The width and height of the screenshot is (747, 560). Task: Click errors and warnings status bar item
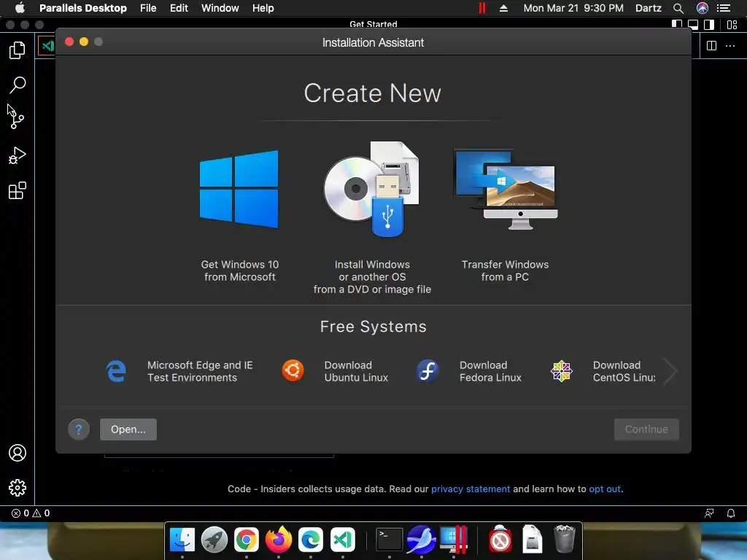[x=31, y=513]
